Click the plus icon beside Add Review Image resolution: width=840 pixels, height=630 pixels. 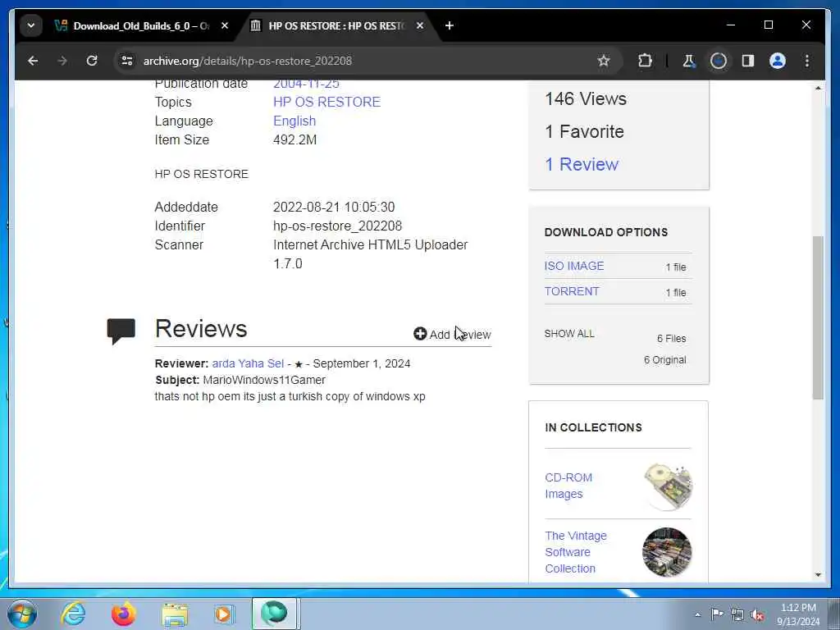coord(420,334)
